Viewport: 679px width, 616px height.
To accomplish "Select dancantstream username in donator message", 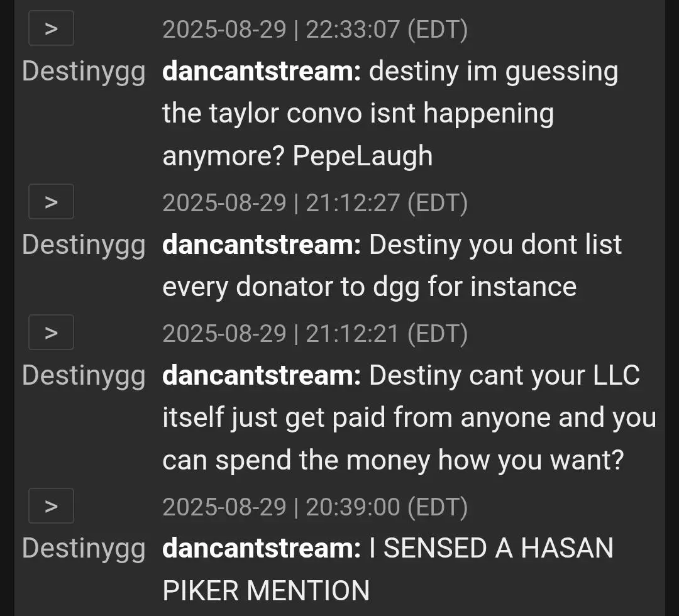I will tap(262, 244).
